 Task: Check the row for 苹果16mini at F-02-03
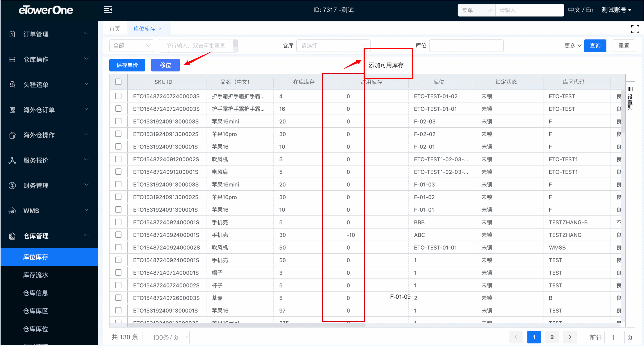118,121
